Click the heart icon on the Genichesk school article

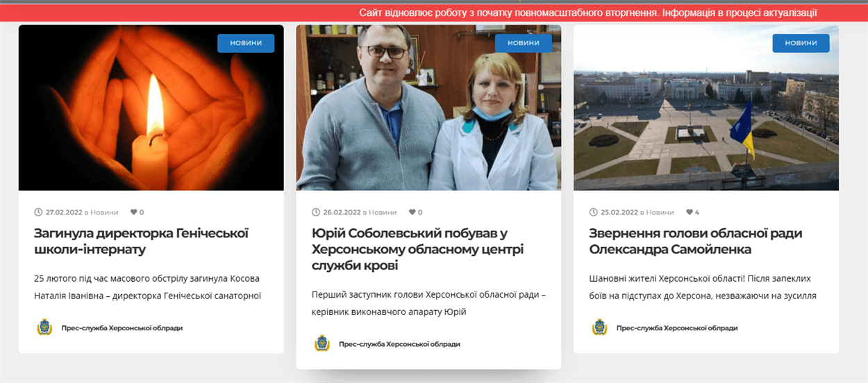(x=134, y=212)
